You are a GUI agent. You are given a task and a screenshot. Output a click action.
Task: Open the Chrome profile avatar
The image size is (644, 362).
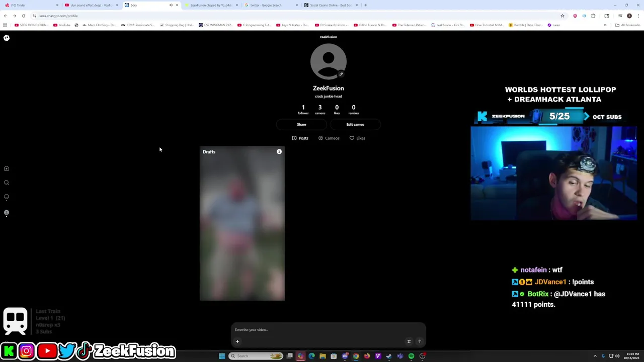(629, 16)
